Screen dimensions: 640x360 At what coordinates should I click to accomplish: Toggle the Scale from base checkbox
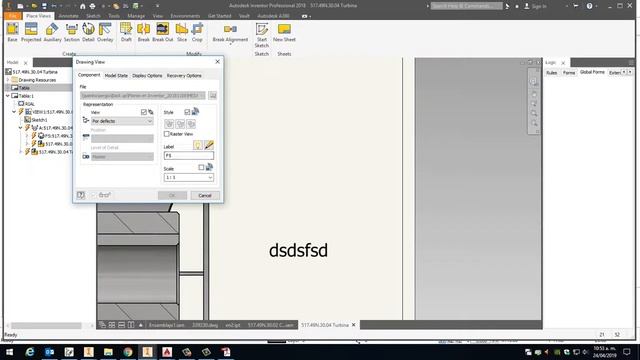pyautogui.click(x=201, y=167)
